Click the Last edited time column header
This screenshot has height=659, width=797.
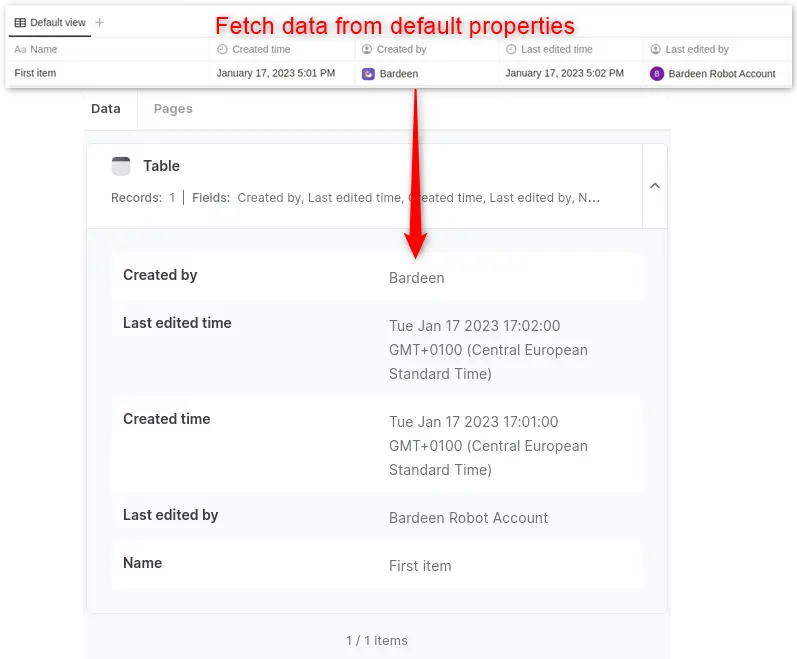pos(556,49)
